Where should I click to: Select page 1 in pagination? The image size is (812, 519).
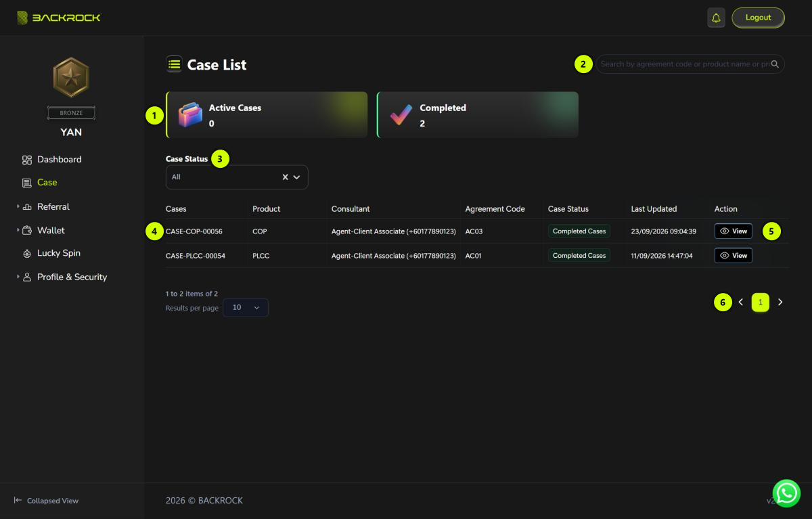(761, 302)
